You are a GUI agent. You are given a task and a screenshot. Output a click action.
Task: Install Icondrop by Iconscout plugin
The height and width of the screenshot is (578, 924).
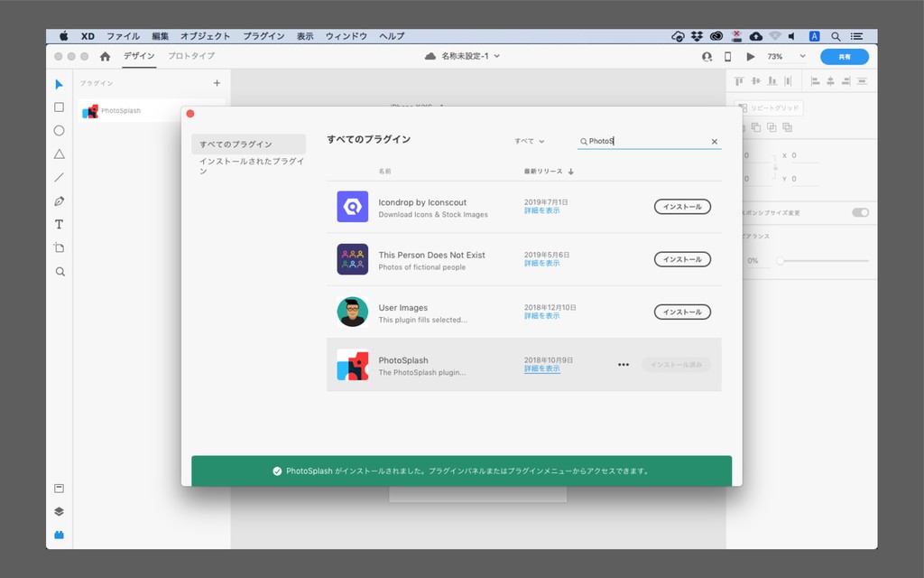(682, 207)
